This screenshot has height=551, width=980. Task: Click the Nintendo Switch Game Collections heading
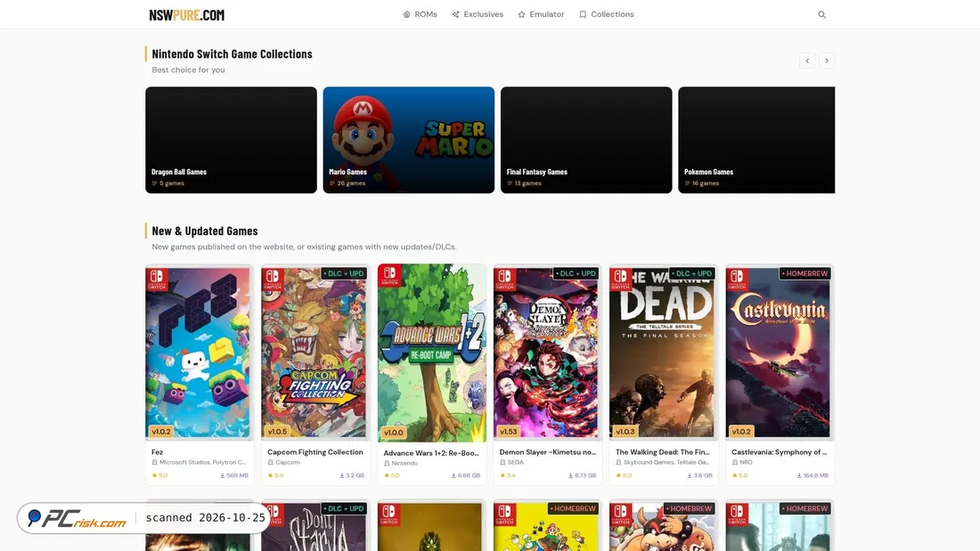(x=232, y=53)
